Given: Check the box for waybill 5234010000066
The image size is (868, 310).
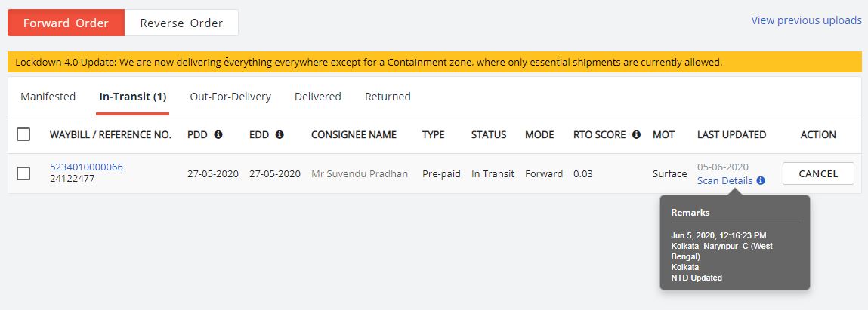Looking at the screenshot, I should 23,173.
